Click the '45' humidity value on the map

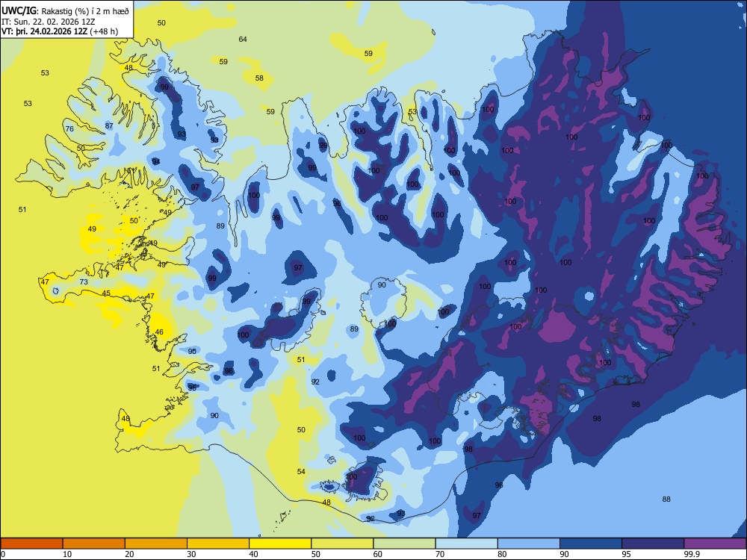pyautogui.click(x=106, y=293)
